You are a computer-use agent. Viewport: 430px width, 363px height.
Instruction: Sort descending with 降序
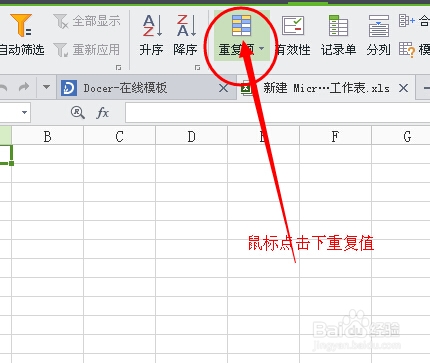(x=185, y=34)
